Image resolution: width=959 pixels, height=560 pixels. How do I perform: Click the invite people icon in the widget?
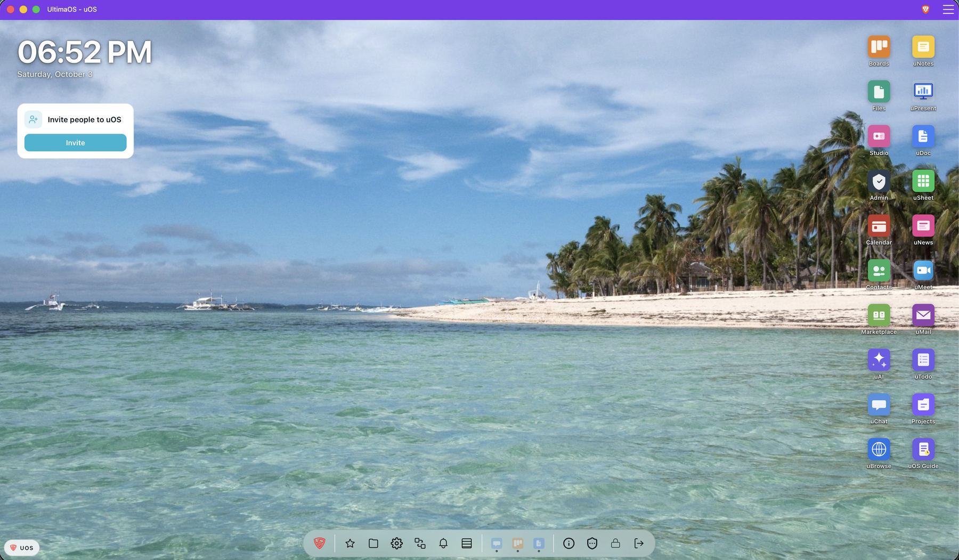point(33,119)
